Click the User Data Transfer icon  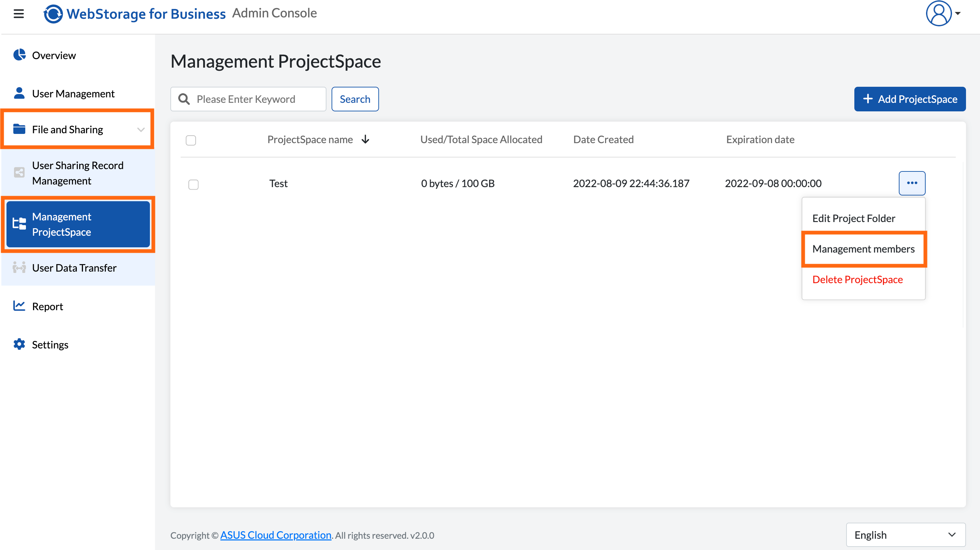tap(19, 267)
